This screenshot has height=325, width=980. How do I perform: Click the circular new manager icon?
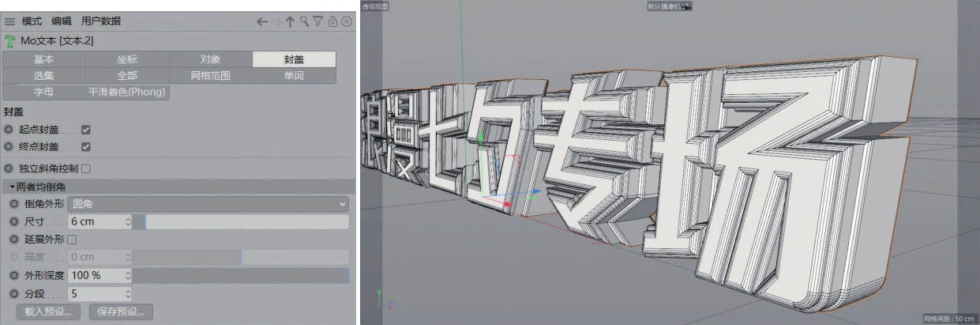(x=346, y=21)
